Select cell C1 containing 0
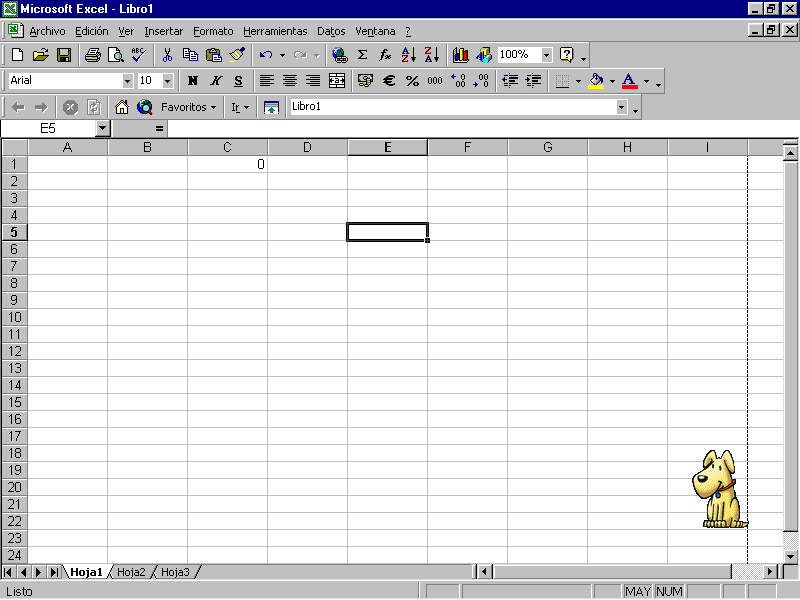The image size is (800, 600). 228,164
